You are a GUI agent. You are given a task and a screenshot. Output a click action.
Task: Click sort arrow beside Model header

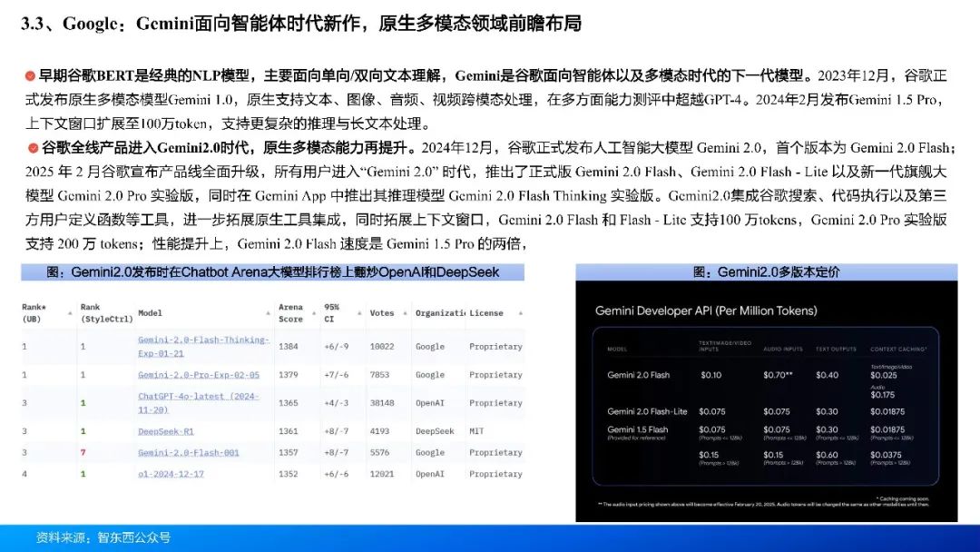[x=268, y=313]
